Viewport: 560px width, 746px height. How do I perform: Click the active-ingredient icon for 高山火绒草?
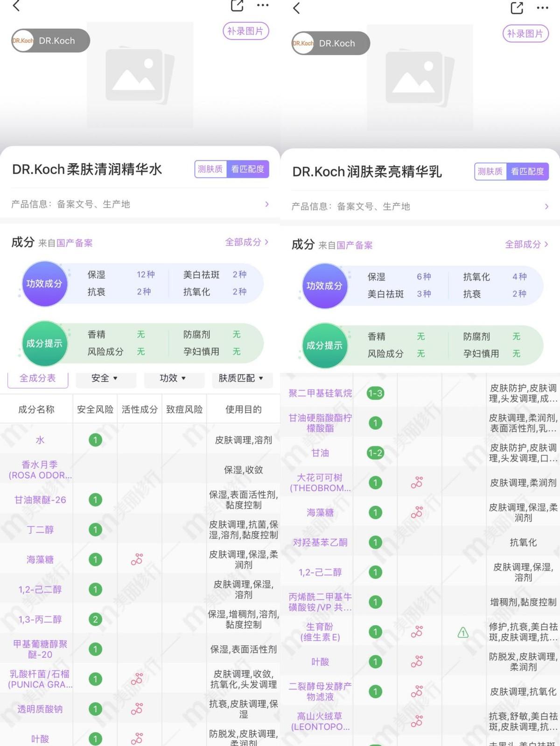coord(417,721)
